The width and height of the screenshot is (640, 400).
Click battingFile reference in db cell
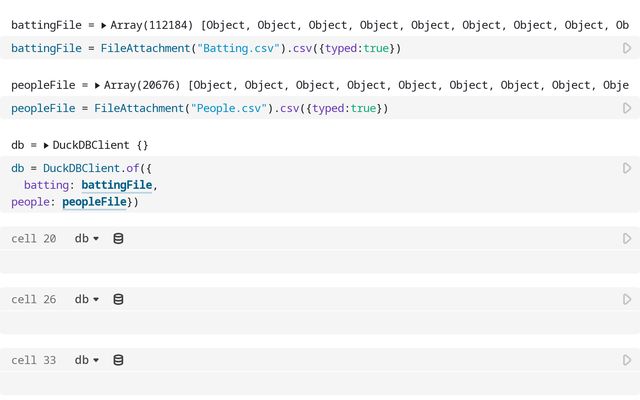pyautogui.click(x=116, y=185)
